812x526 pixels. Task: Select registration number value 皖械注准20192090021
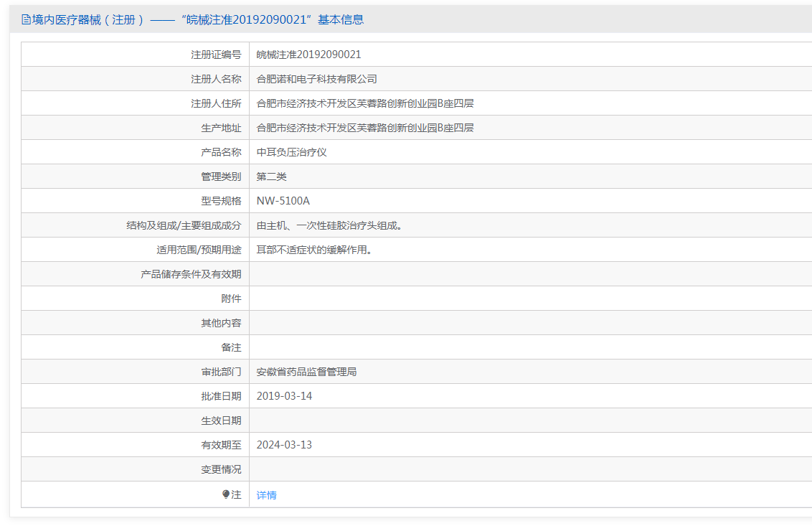pyautogui.click(x=308, y=55)
